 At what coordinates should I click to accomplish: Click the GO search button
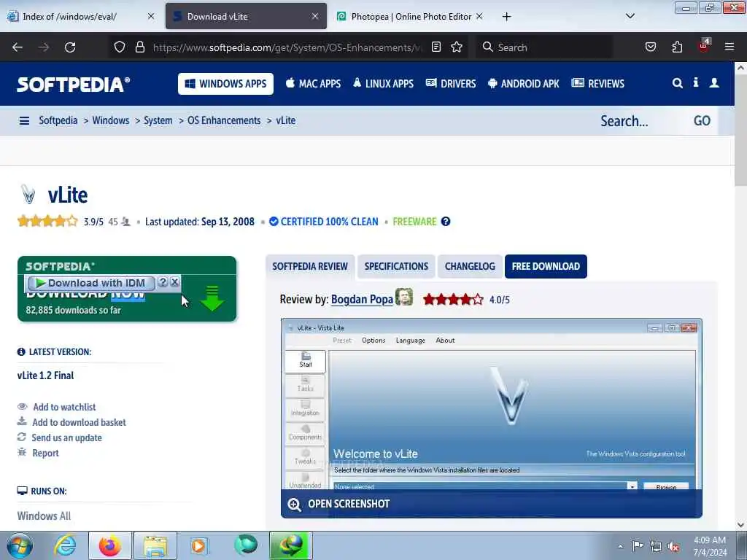pos(702,121)
